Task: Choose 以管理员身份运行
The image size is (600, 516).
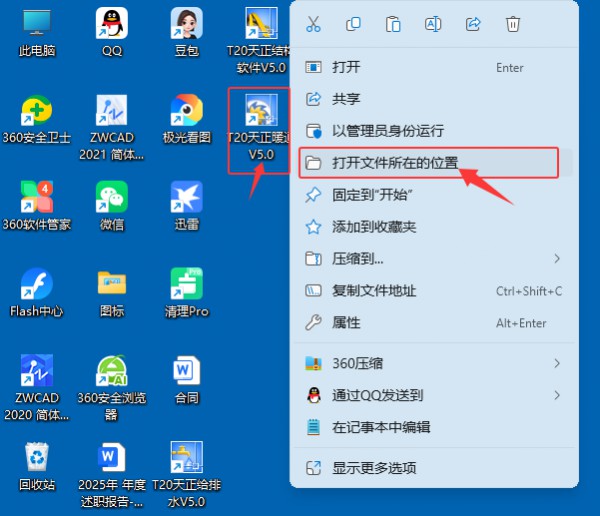Action: [434, 131]
